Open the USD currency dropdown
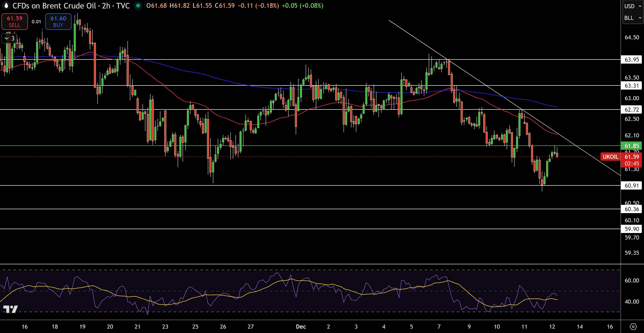This screenshot has height=333, width=644. point(633,6)
